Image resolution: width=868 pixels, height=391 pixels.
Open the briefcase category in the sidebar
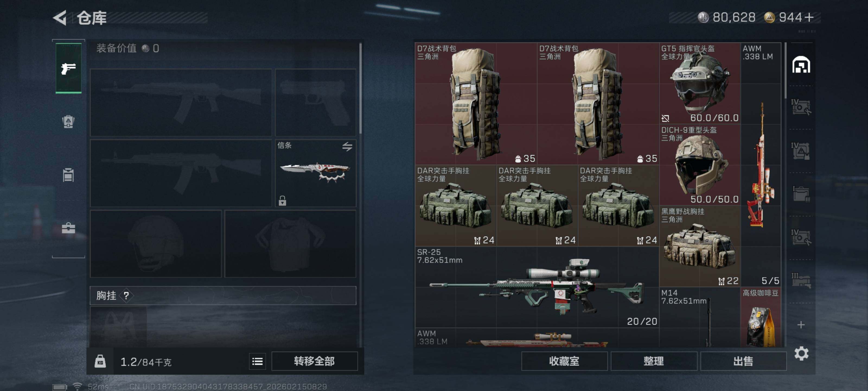[x=68, y=228]
